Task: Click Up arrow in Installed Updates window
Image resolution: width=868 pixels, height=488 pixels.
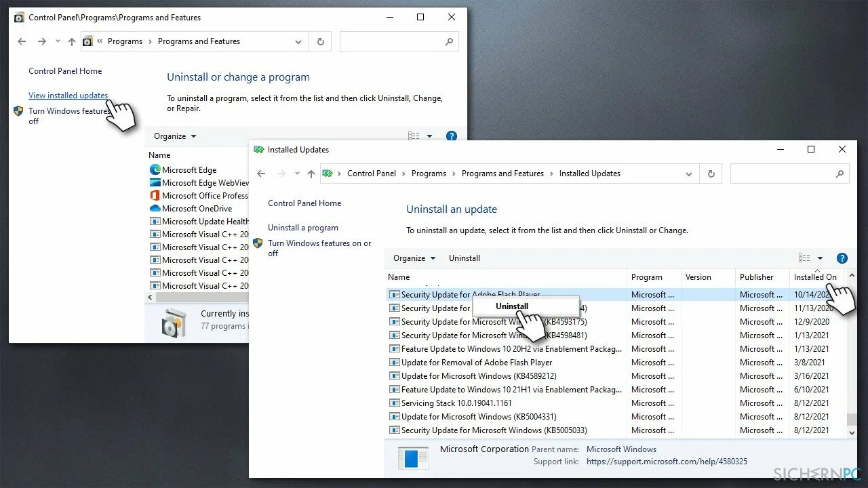Action: (x=311, y=174)
